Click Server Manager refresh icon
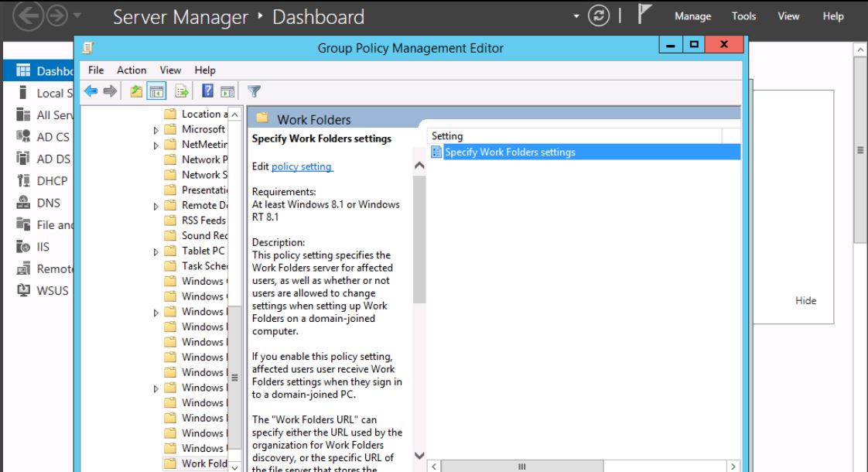Viewport: 868px width, 472px height. coord(599,16)
